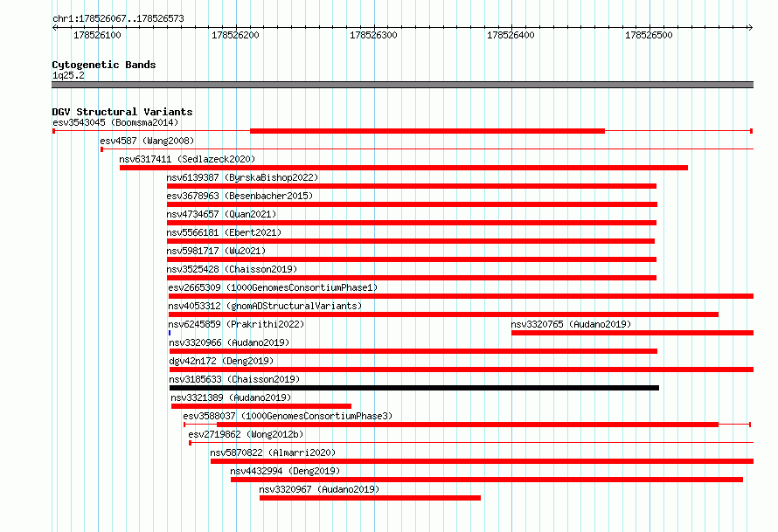
Task: Select dgv42n172 (Deng2019) variant
Action: (x=221, y=361)
